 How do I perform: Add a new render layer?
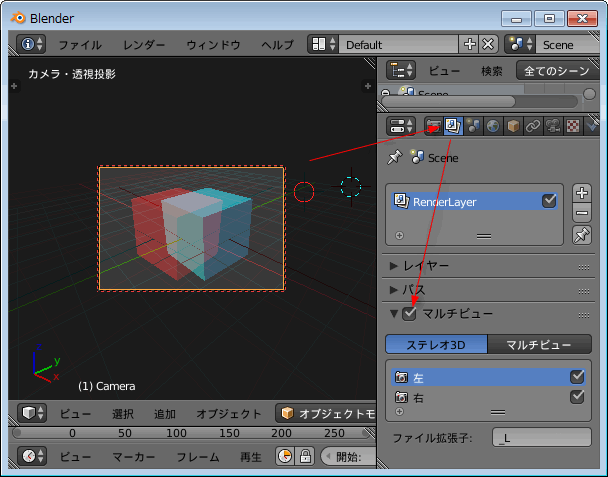(582, 193)
